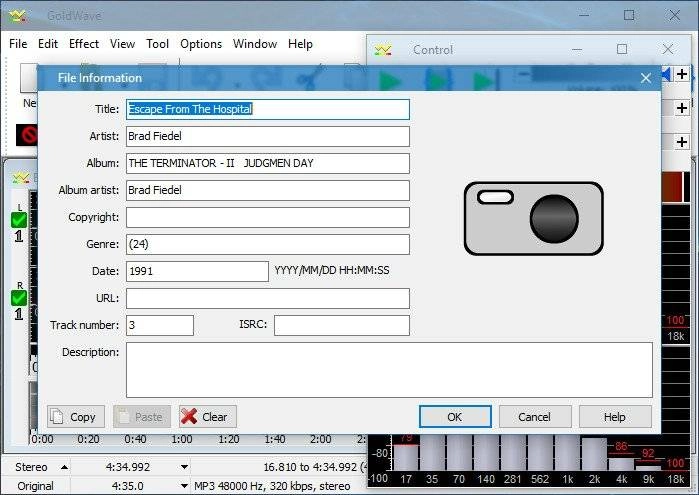Click the 140 Hz spectrum bar in Control
Viewport: 699px width, 495px height.
[486, 454]
